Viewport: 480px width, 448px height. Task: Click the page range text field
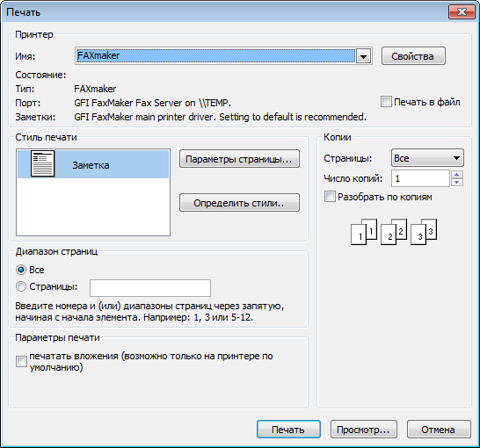tap(150, 288)
